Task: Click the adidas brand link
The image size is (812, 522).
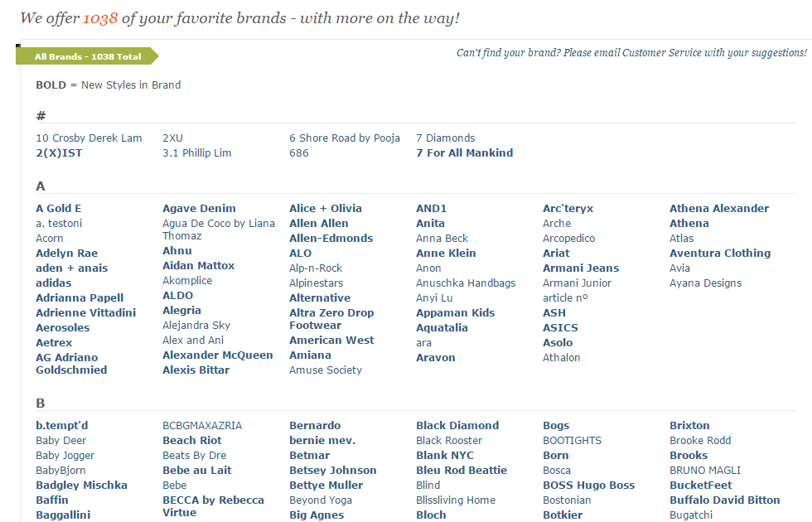Action: [53, 283]
